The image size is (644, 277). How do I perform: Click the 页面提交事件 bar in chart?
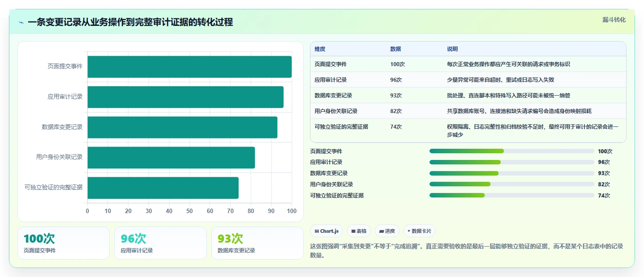click(x=190, y=67)
